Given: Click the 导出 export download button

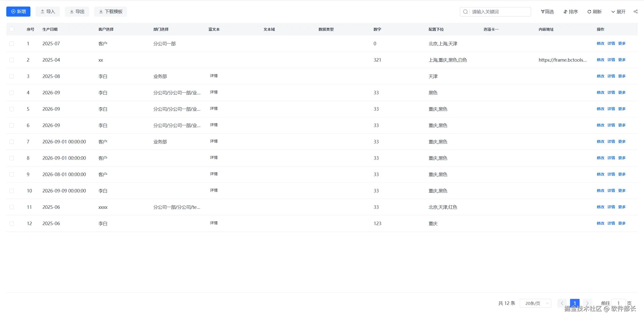Looking at the screenshot, I should click(77, 12).
